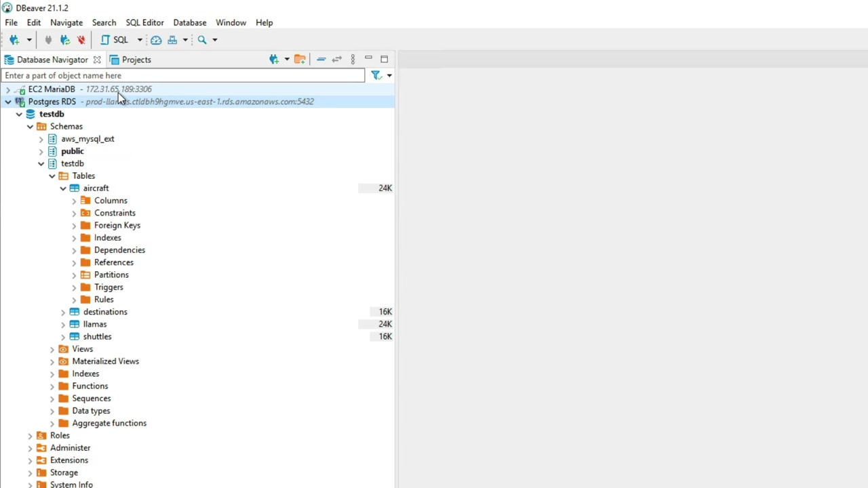Open the Search menu
The image size is (868, 488).
coord(104,22)
